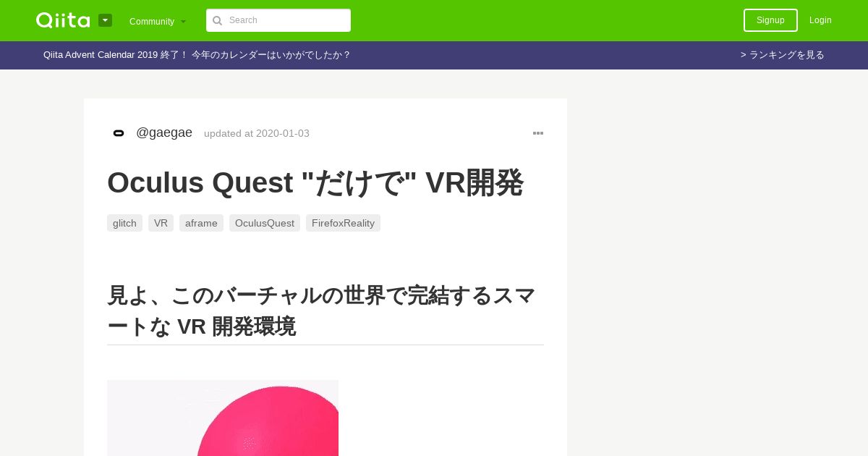Select the aframe tag
Viewport: 868px width, 456px height.
[201, 223]
